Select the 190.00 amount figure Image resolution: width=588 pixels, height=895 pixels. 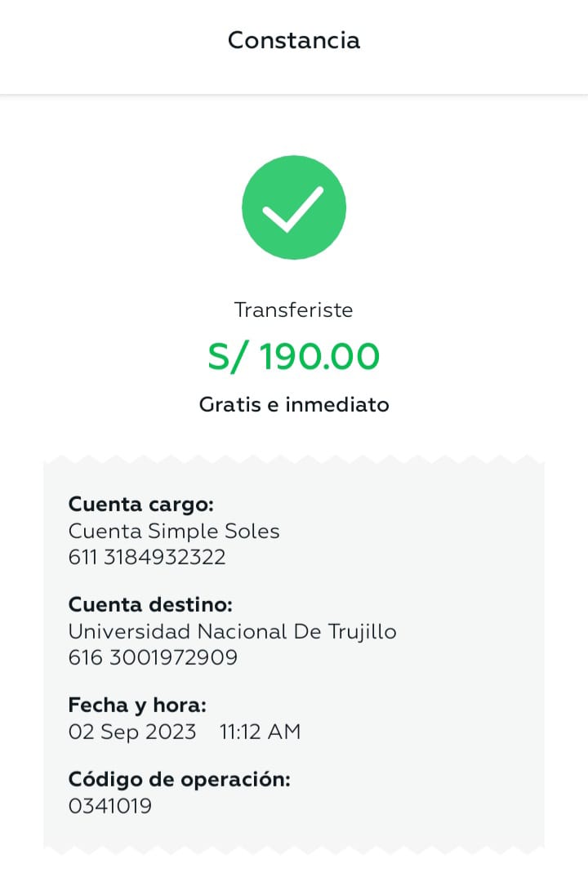(321, 357)
